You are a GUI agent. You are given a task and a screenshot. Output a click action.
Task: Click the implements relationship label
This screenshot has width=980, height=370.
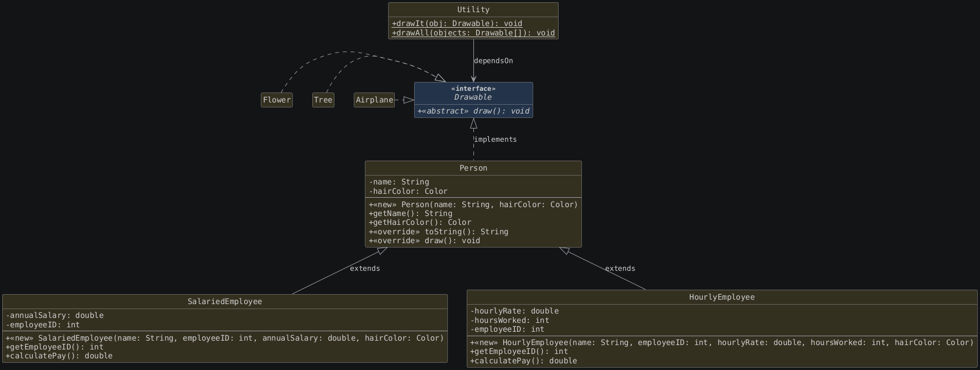point(496,140)
